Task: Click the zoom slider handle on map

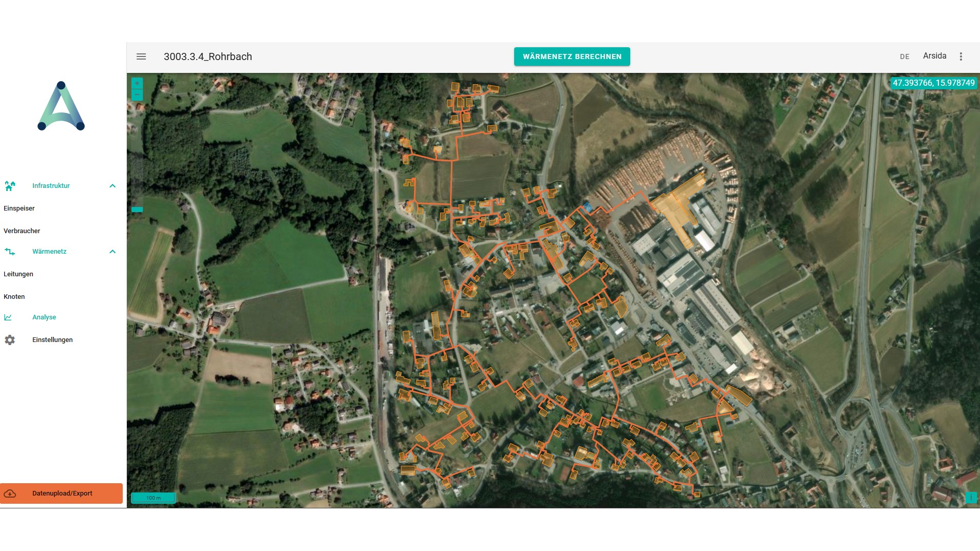Action: point(137,210)
